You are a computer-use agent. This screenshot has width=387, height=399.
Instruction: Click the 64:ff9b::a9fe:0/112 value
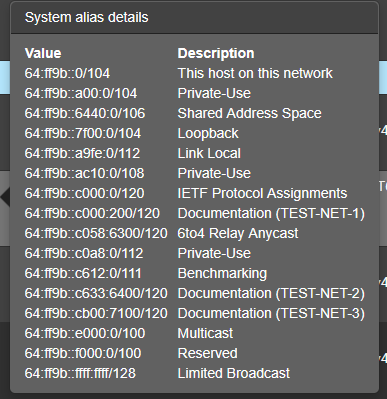click(82, 153)
